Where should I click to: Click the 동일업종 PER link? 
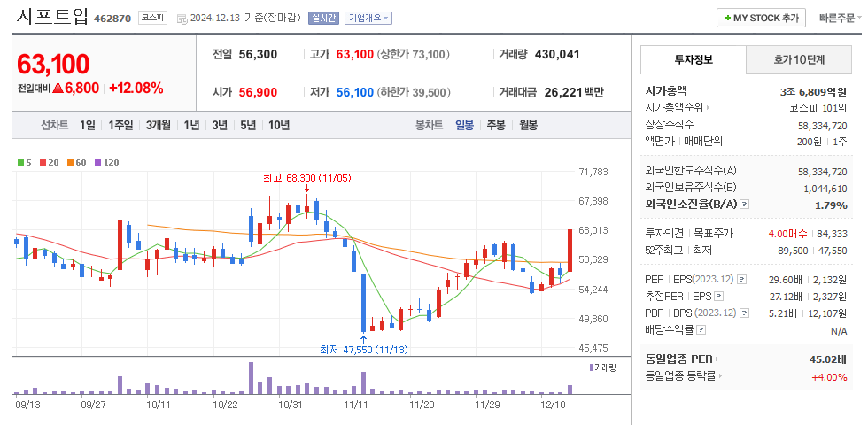(678, 359)
